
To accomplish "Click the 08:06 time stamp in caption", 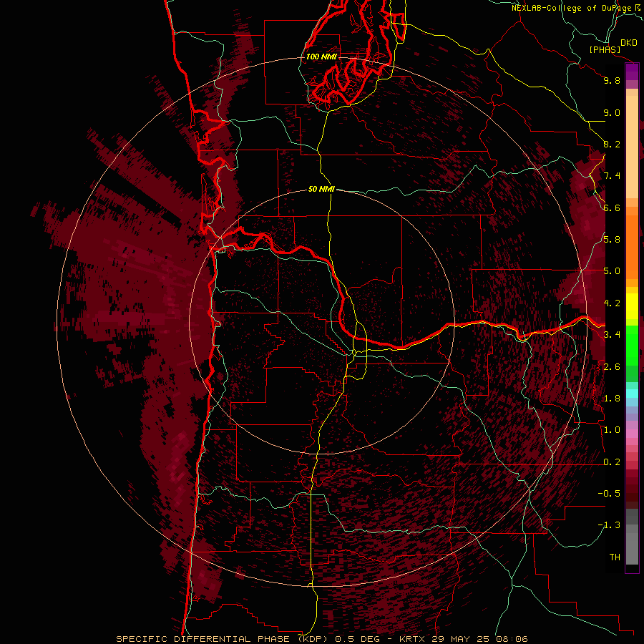I will (512, 639).
